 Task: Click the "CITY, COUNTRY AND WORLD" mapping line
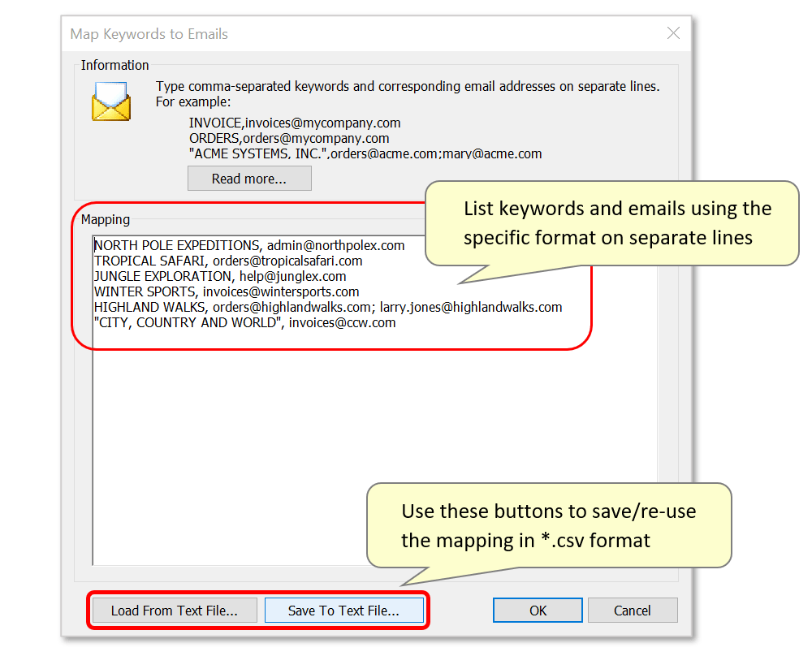(244, 323)
